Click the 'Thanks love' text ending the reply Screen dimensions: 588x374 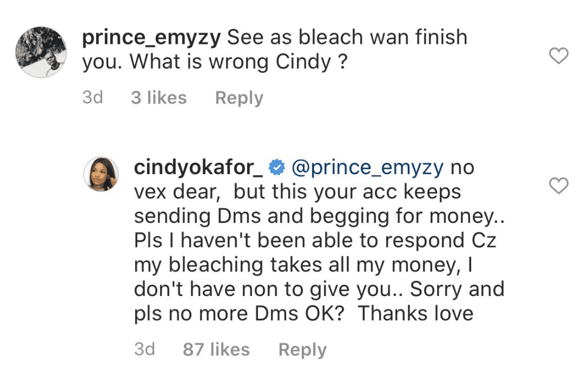[416, 314]
